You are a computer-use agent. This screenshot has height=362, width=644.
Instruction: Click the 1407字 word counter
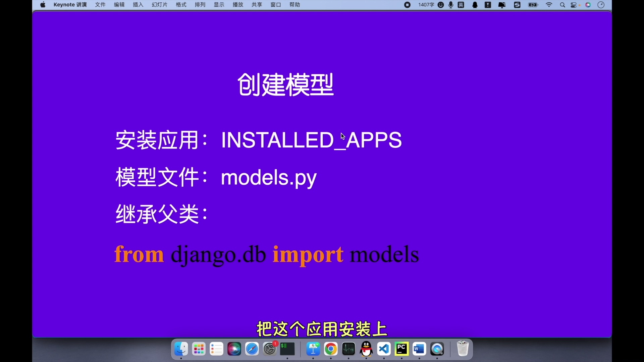[426, 5]
